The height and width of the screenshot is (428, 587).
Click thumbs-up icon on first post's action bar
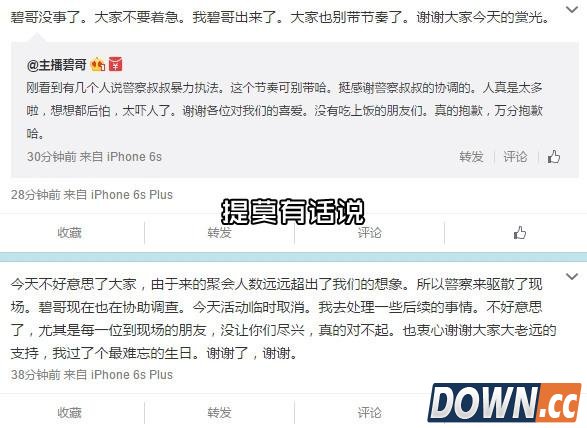(x=520, y=233)
